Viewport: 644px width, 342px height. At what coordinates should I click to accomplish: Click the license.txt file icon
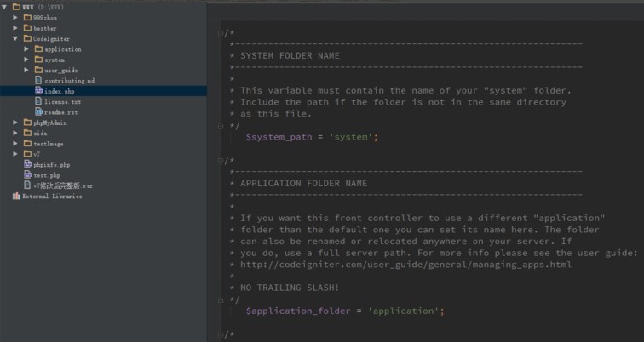click(x=38, y=101)
